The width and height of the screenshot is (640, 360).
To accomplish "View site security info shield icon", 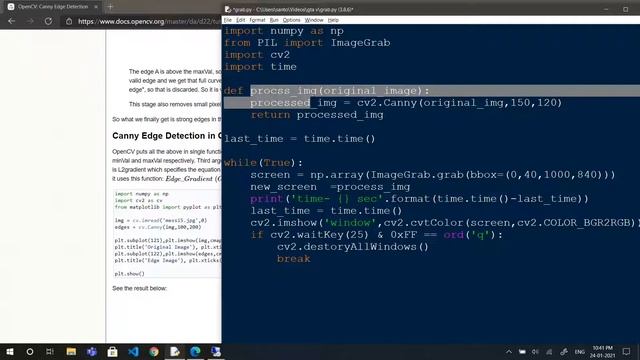I will 69,21.
